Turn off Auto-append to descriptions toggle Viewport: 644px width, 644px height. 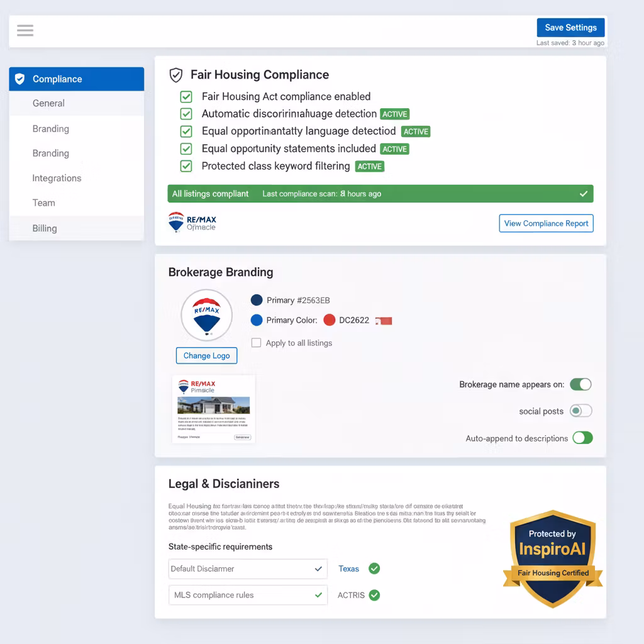coord(582,438)
